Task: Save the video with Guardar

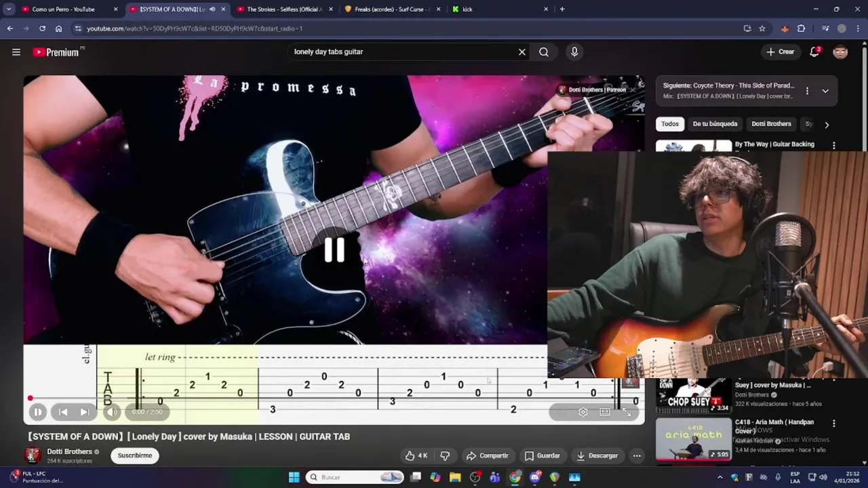Action: [x=542, y=455]
